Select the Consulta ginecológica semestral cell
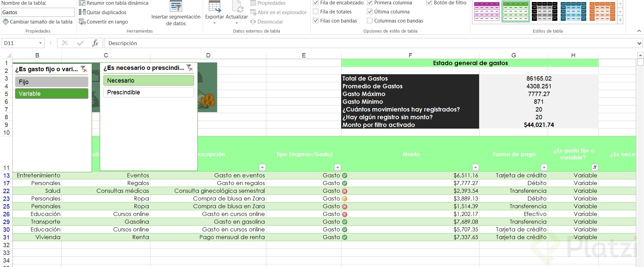Screen dimensions: 644x267 tap(208, 191)
